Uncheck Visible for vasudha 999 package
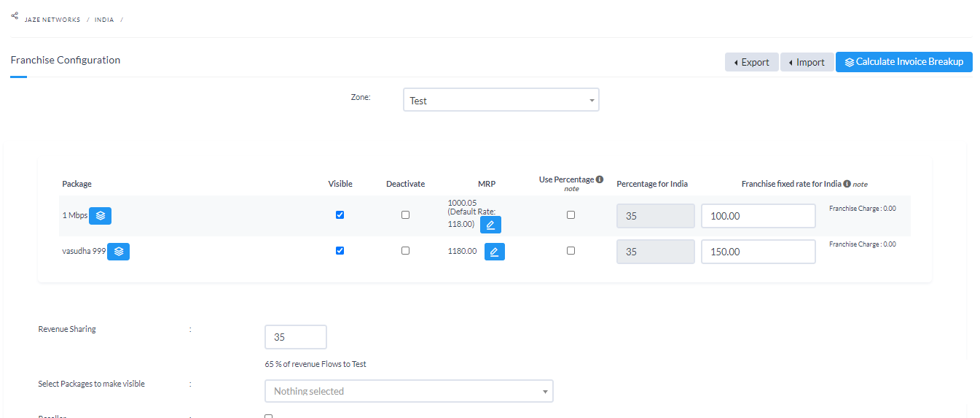Image resolution: width=980 pixels, height=418 pixels. [340, 251]
